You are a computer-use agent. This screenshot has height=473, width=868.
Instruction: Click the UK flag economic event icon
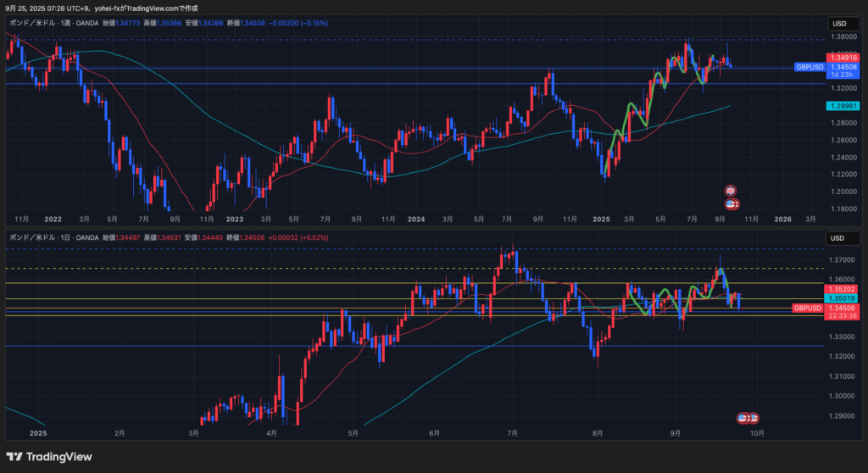[730, 191]
